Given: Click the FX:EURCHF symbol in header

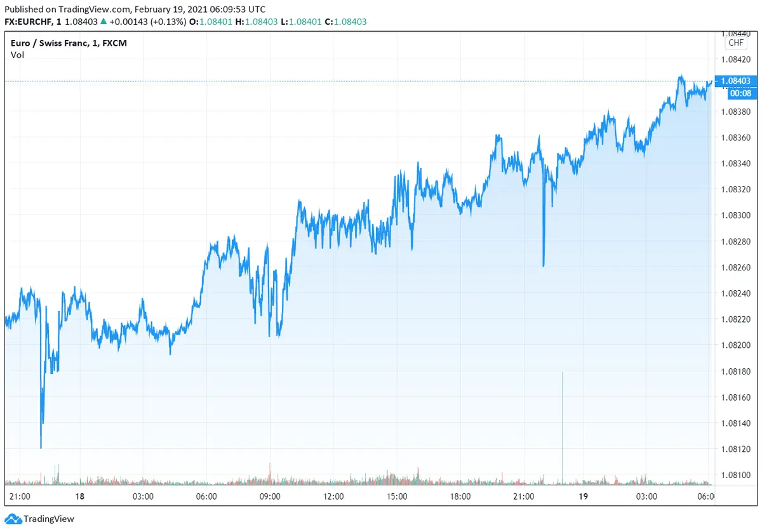Looking at the screenshot, I should 29,22.
